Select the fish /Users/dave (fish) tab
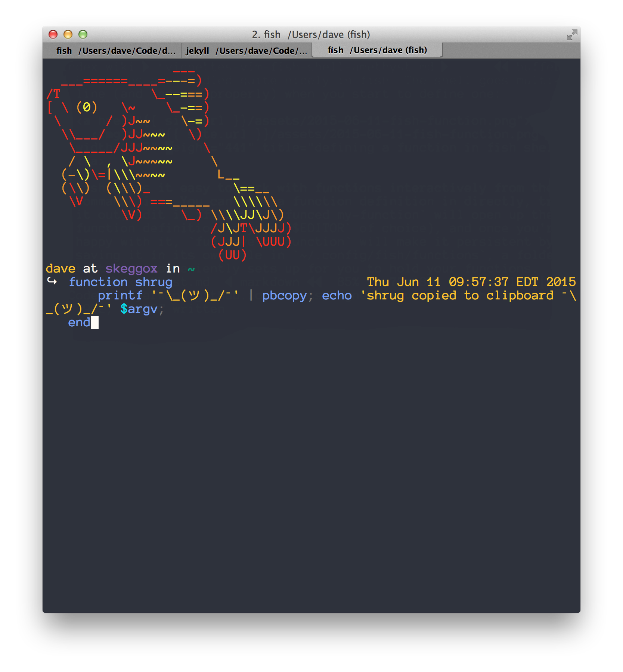The width and height of the screenshot is (623, 672). (377, 50)
